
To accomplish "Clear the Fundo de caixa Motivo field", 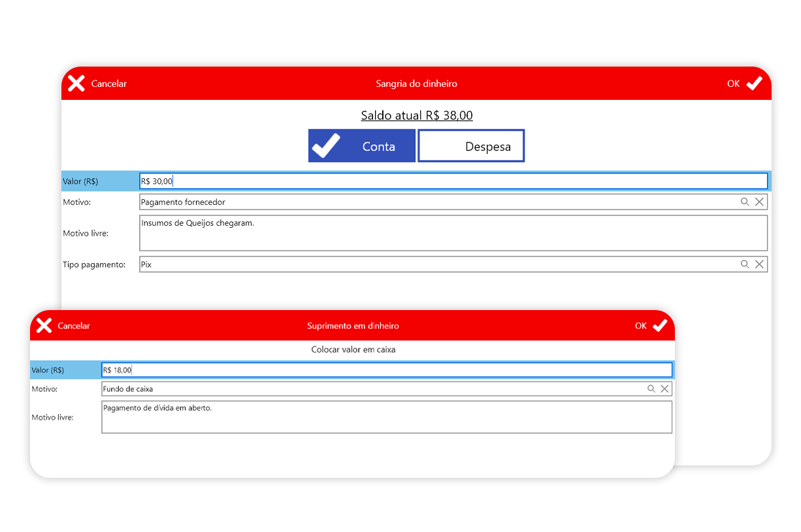I will (x=664, y=389).
